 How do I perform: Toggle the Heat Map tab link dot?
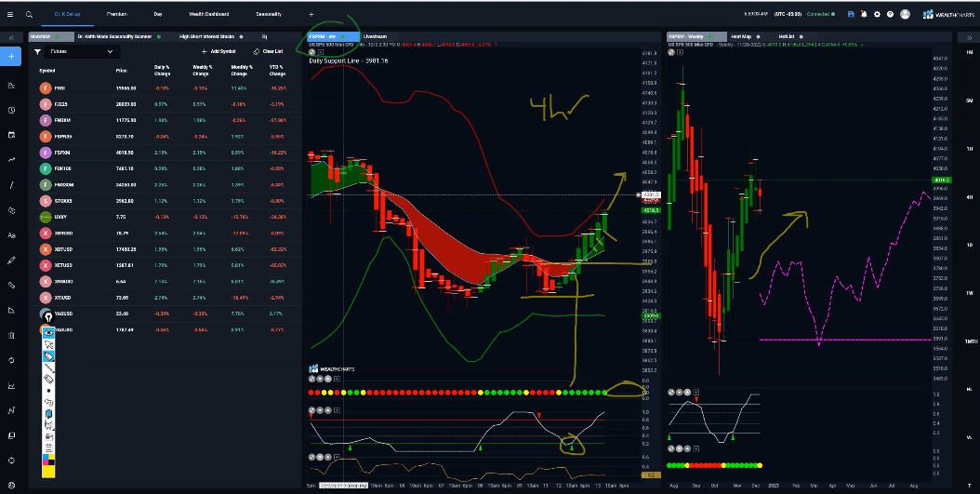pyautogui.click(x=758, y=37)
